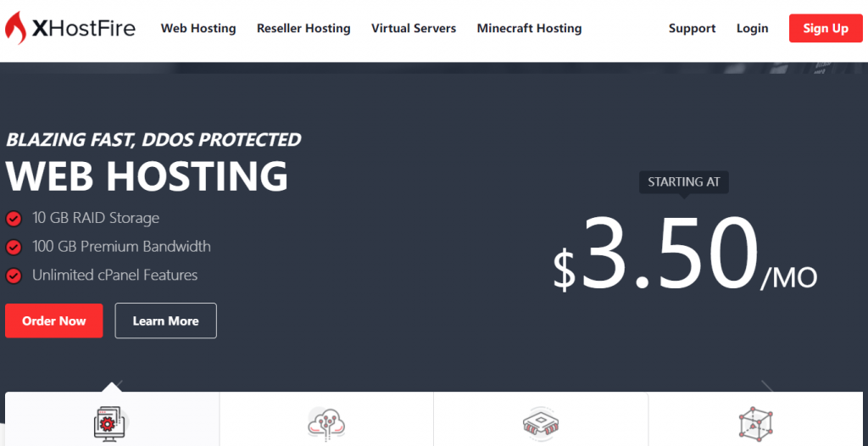Open the Support link
Image resolution: width=868 pixels, height=446 pixels.
pos(692,28)
